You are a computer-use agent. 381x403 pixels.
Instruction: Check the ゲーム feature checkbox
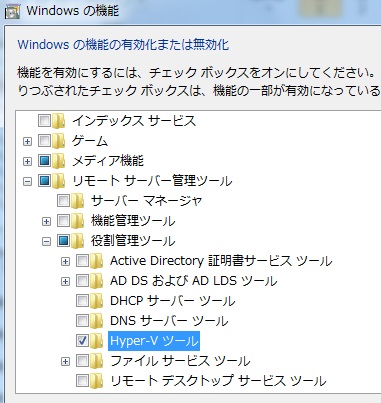click(44, 140)
